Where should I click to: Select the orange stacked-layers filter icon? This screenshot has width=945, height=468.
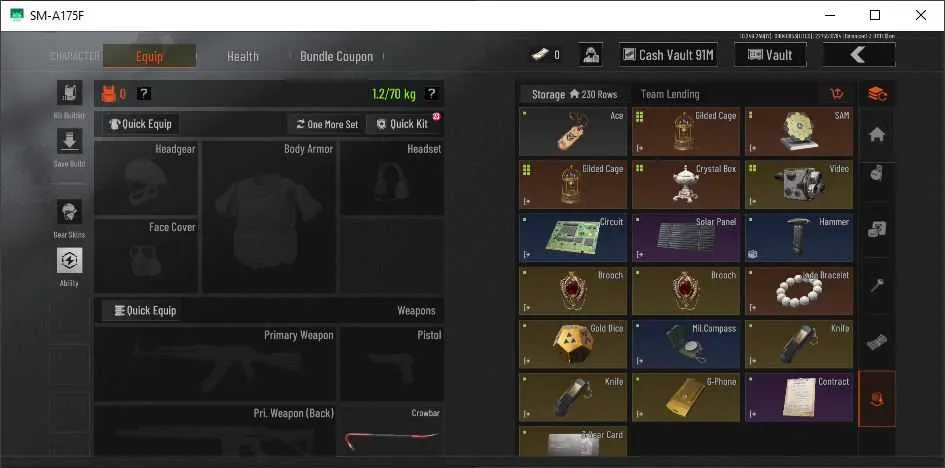[877, 94]
